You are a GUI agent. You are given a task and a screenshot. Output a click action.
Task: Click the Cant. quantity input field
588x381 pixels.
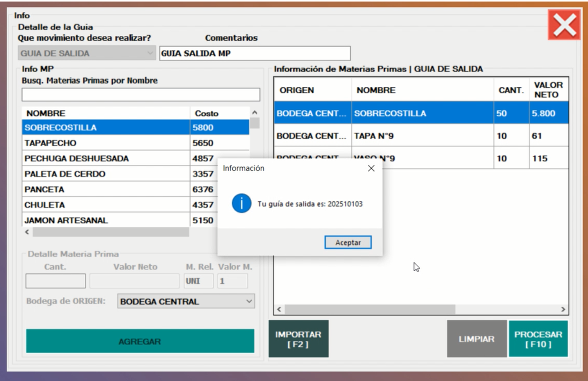[55, 281]
